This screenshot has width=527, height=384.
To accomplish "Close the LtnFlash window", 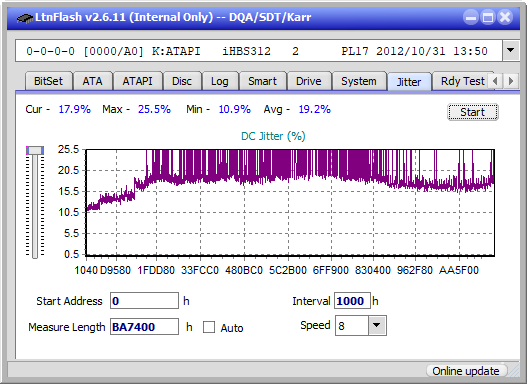I will point(505,17).
